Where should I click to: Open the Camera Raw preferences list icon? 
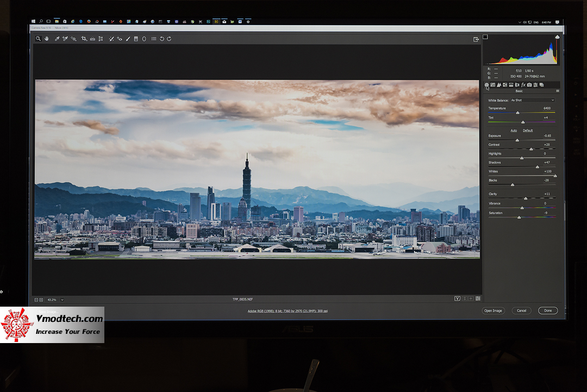(x=154, y=39)
